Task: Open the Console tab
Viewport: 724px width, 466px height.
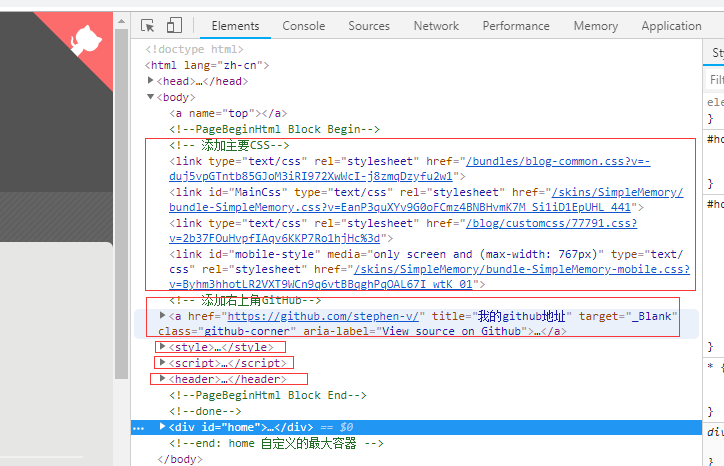Action: click(x=304, y=26)
